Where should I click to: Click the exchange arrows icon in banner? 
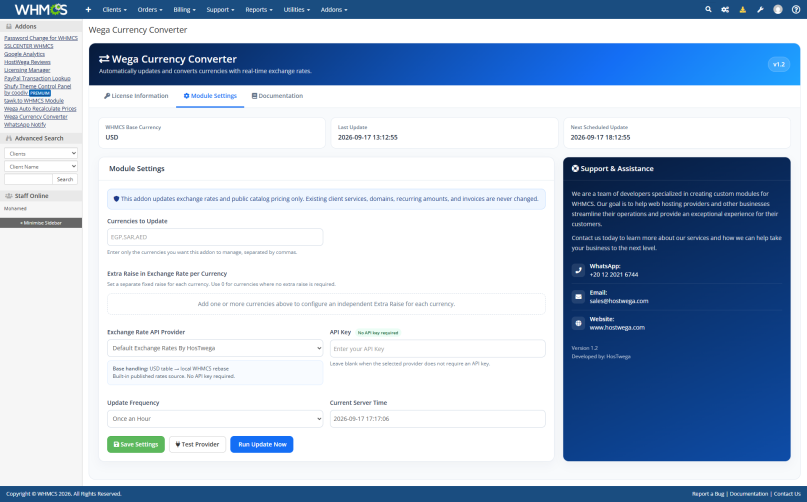(x=104, y=59)
